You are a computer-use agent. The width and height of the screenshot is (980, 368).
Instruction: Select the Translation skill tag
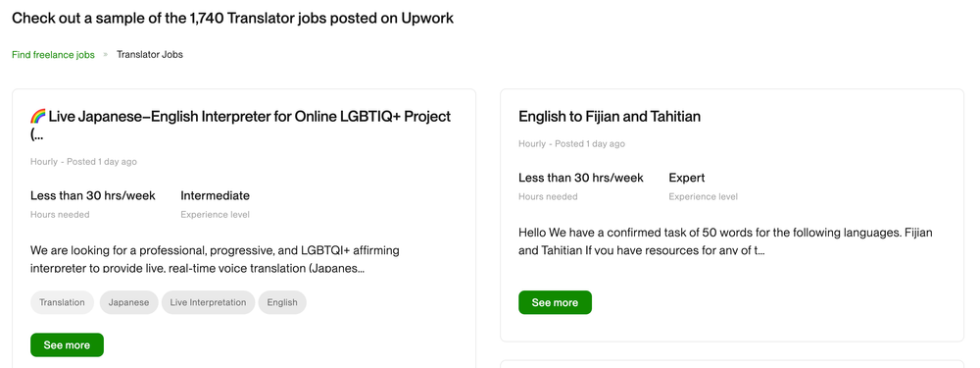[62, 302]
